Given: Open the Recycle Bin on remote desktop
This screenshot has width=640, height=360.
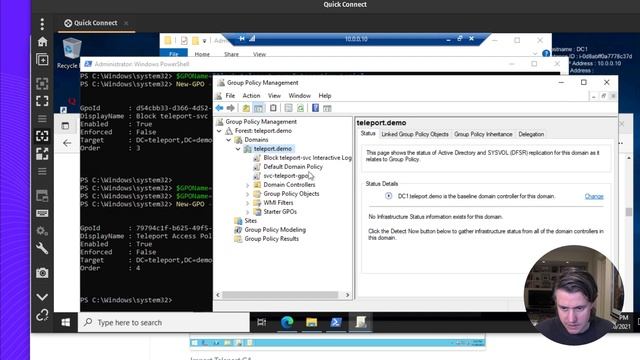Looking at the screenshot, I should (71, 53).
